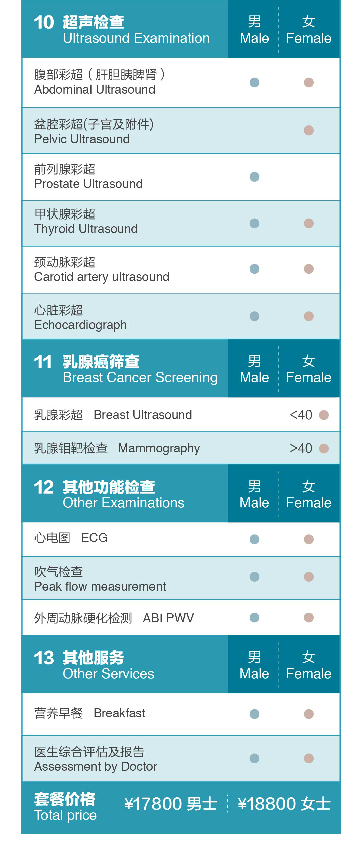The width and height of the screenshot is (362, 868).
Task: Click the male dot in the ECG row
Action: coord(254,539)
